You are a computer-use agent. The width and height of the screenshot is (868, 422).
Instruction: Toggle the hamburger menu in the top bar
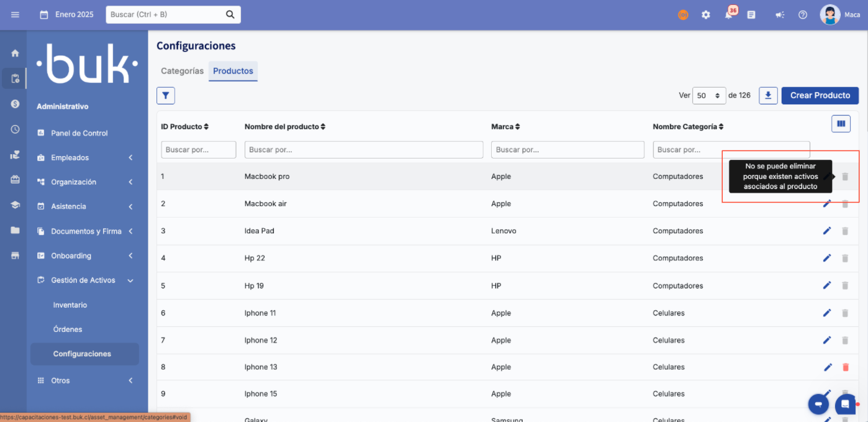point(16,15)
